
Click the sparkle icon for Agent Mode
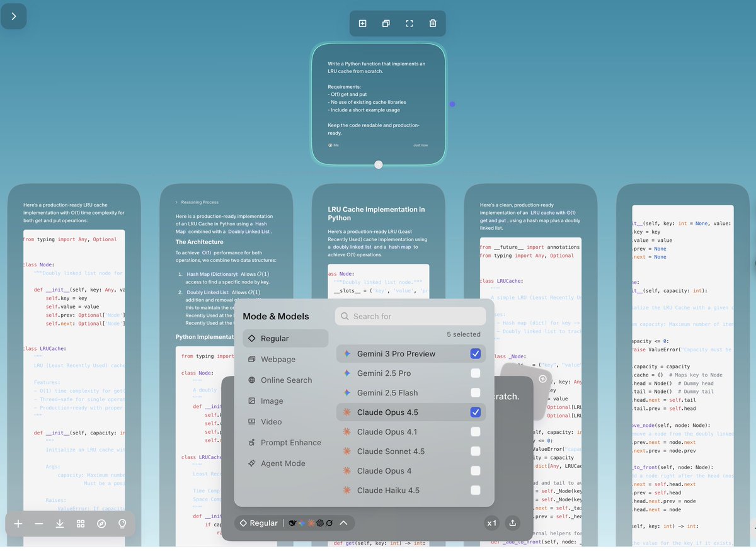(x=252, y=463)
